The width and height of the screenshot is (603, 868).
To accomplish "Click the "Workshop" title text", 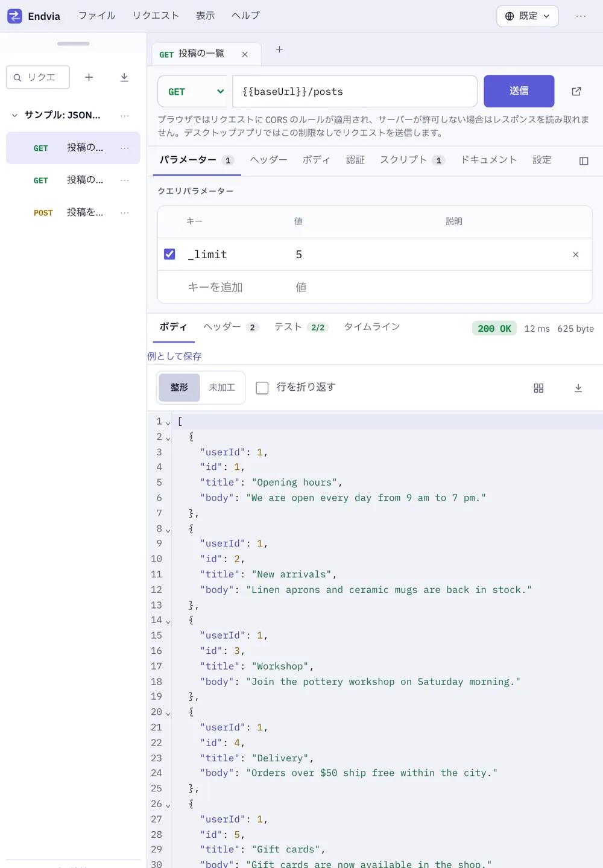I will [x=280, y=666].
